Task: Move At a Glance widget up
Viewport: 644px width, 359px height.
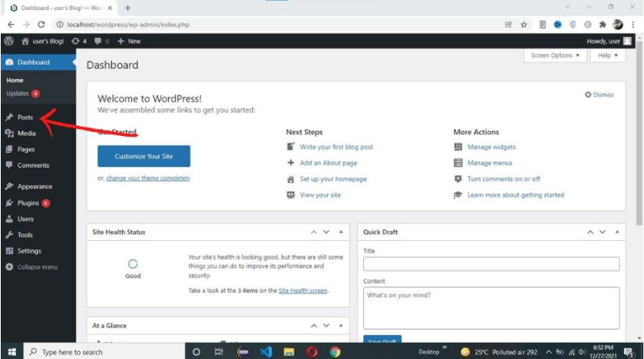Action: tap(314, 325)
